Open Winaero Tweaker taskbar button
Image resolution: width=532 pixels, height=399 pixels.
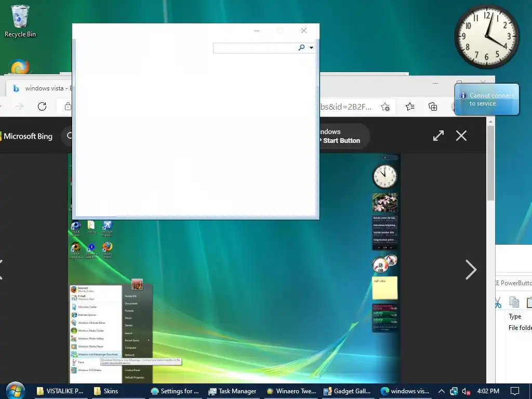click(x=291, y=391)
